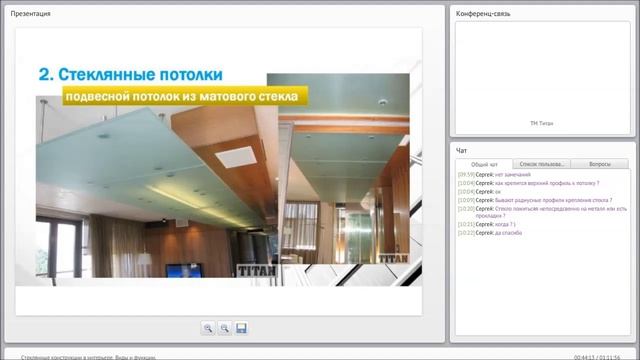Open the Вопросы tab
Viewport: 640px width, 360px height.
coord(600,164)
